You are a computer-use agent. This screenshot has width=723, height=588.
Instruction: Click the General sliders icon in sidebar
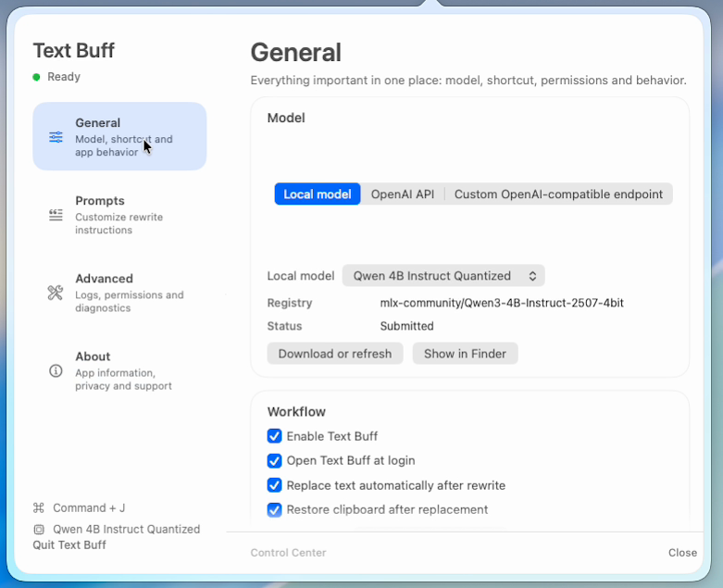click(56, 137)
